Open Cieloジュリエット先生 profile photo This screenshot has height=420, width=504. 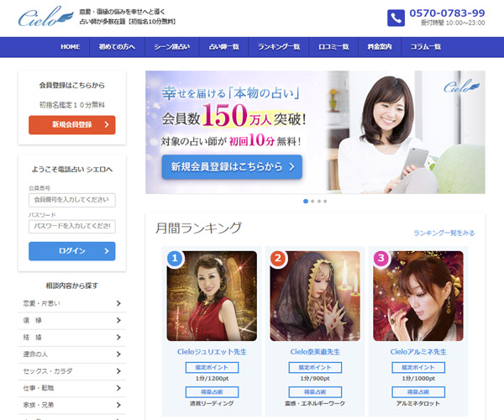pyautogui.click(x=212, y=296)
